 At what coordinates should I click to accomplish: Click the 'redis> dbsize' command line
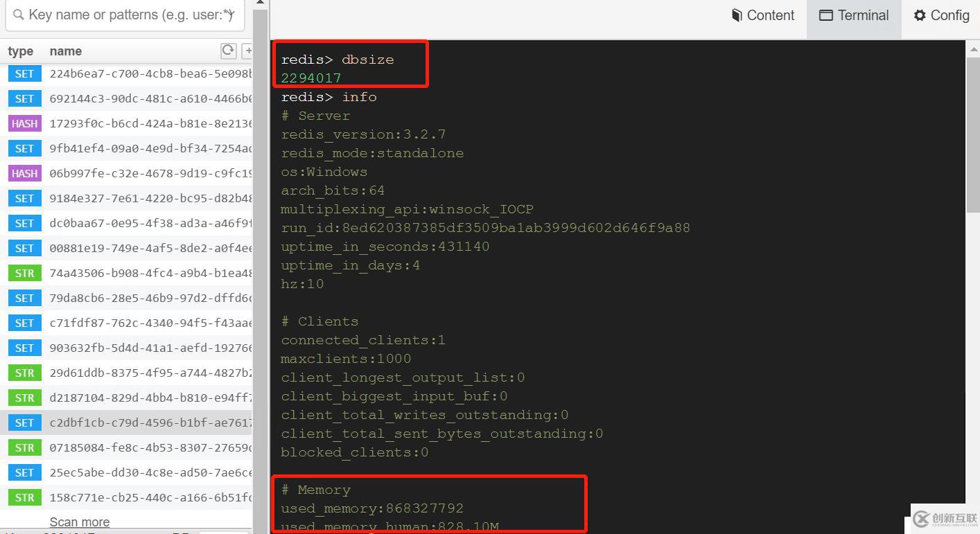tap(338, 60)
